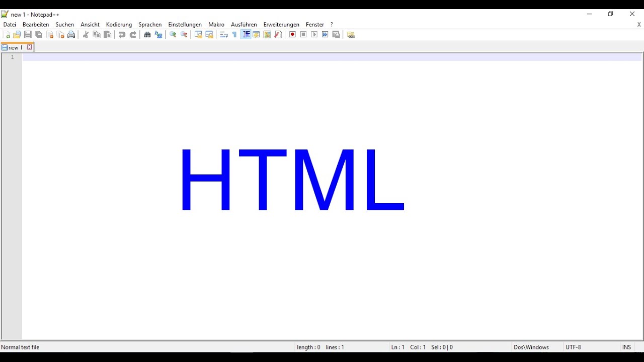644x362 pixels.
Task: Close document with menu bar X
Action: coord(639,24)
